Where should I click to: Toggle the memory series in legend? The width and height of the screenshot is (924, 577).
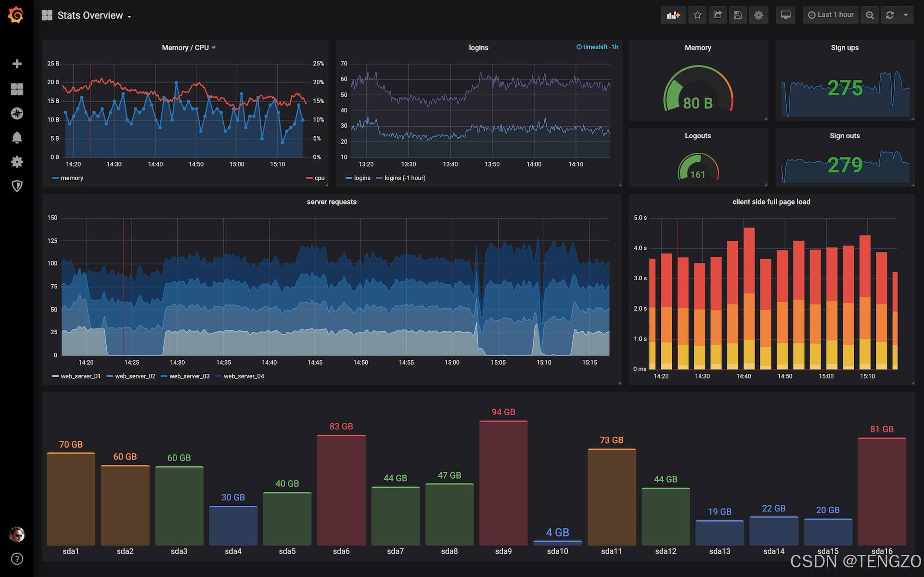(71, 178)
